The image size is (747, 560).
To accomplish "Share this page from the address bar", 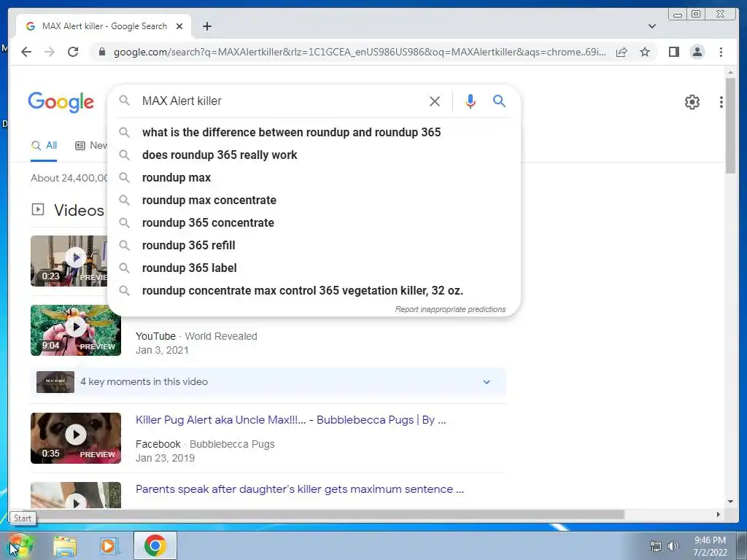I will point(622,52).
